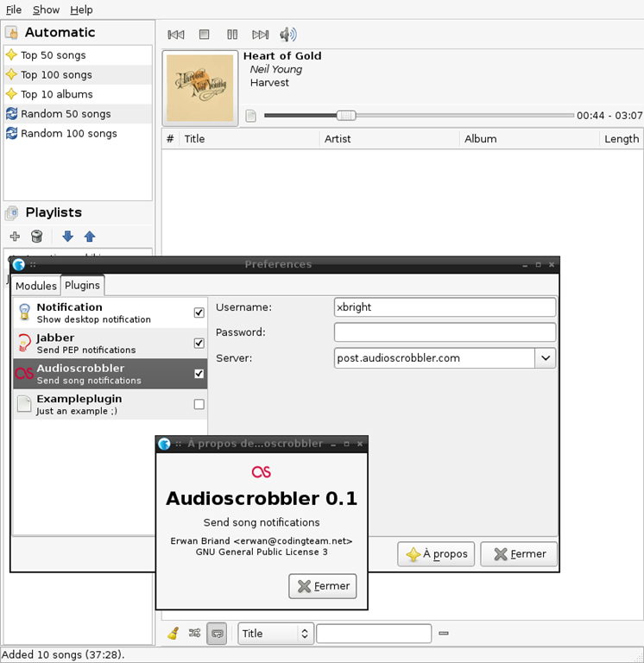Viewport: 644px width, 663px height.
Task: Expand the Server combo box dropdown
Action: (x=546, y=358)
